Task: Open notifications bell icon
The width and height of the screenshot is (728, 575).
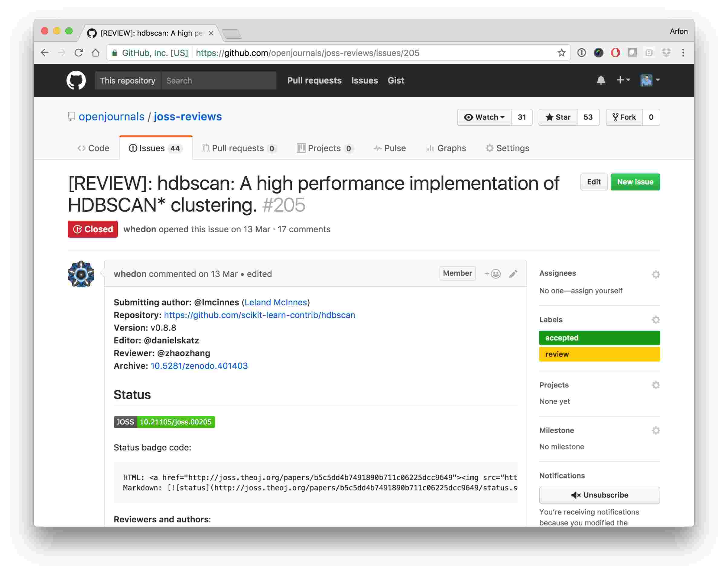Action: [x=601, y=80]
